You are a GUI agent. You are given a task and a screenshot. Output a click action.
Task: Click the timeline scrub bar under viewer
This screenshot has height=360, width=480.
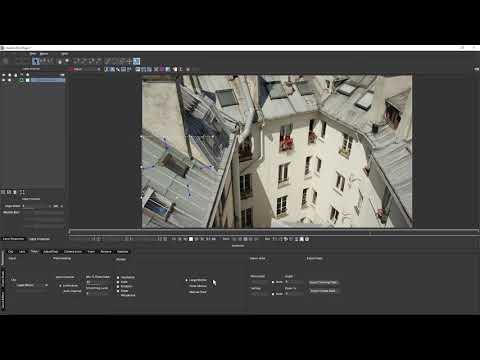pos(273,231)
